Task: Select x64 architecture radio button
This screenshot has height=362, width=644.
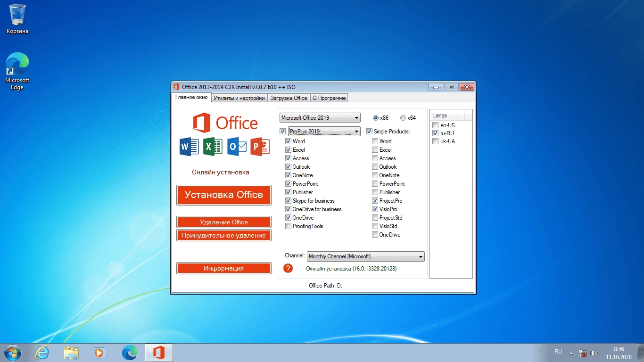Action: click(x=403, y=118)
